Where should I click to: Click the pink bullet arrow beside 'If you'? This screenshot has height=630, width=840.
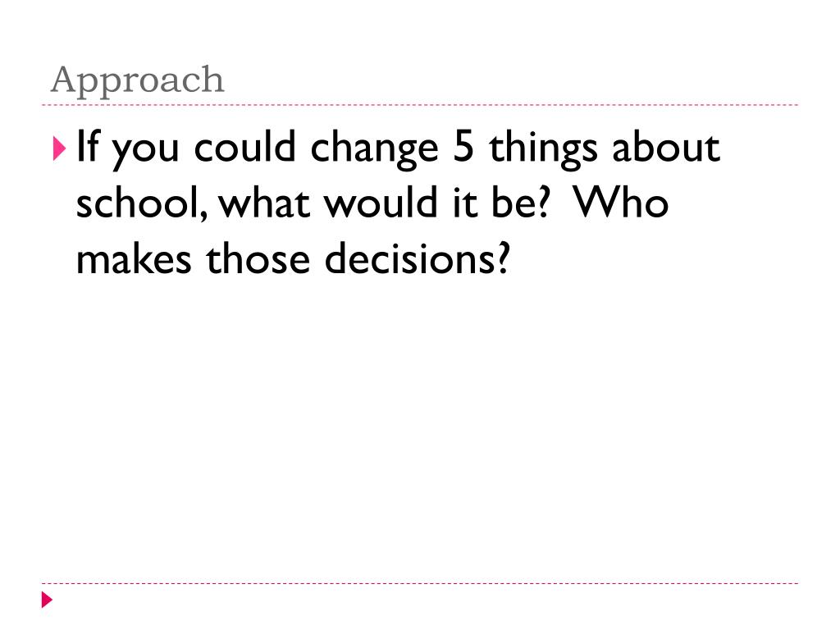pos(59,149)
